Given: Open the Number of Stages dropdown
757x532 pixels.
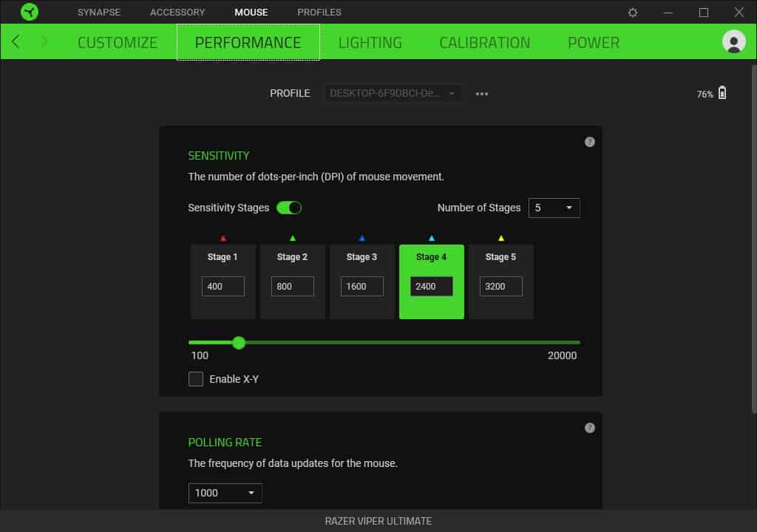Looking at the screenshot, I should click(x=554, y=208).
